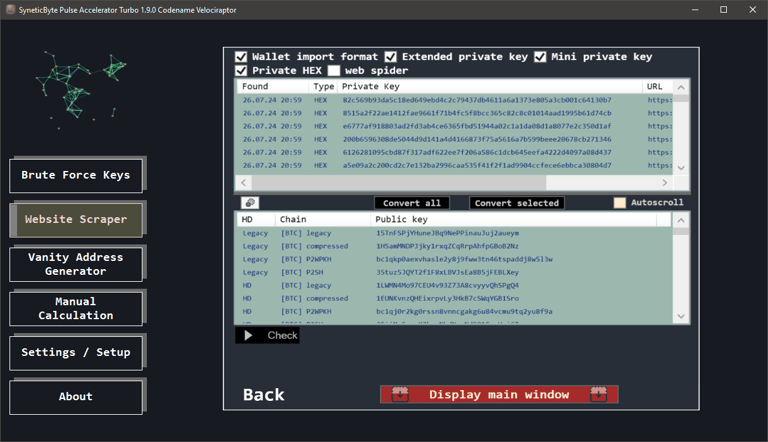Select the private key row starting 8515a2f22
The image size is (768, 442).
point(454,113)
